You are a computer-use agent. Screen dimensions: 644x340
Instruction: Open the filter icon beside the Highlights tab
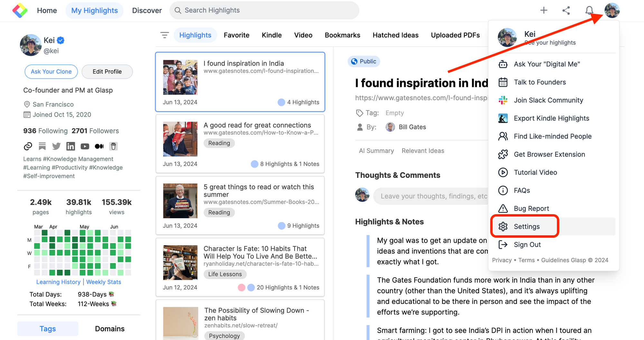(165, 35)
